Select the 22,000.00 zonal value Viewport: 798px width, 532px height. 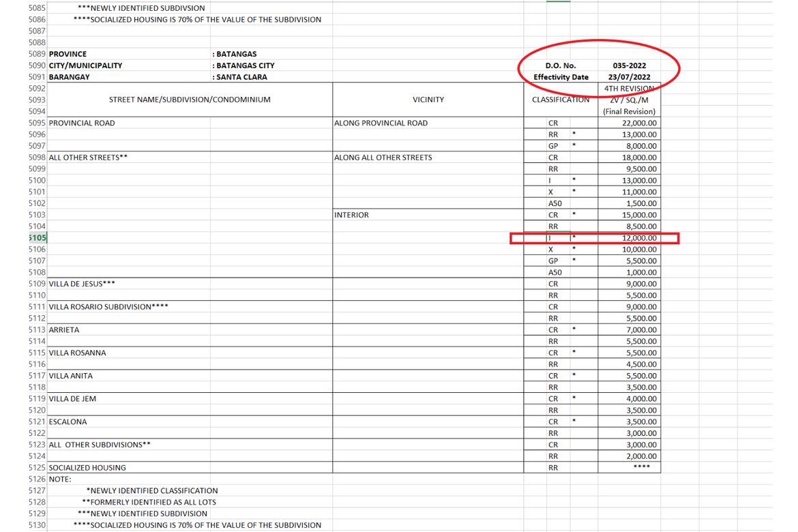(639, 123)
